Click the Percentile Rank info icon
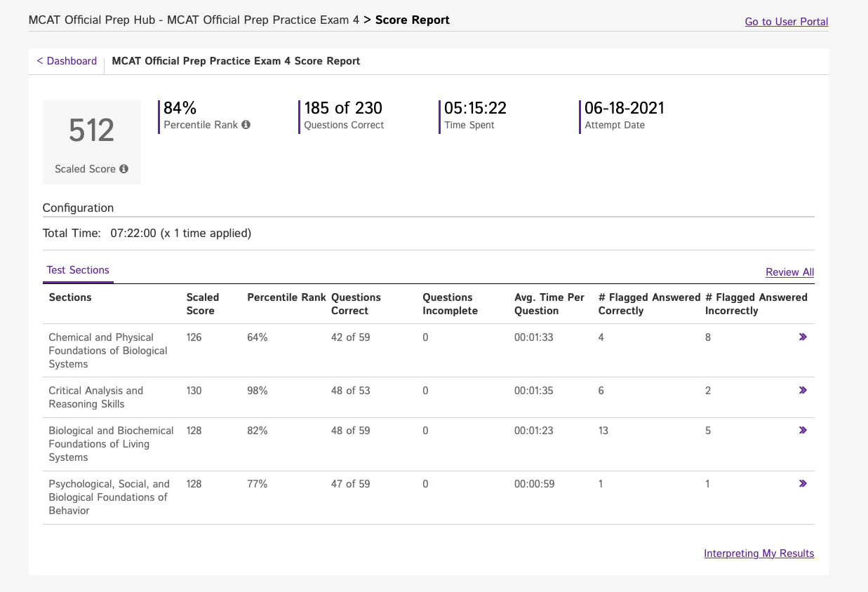This screenshot has width=868, height=592. coord(246,125)
